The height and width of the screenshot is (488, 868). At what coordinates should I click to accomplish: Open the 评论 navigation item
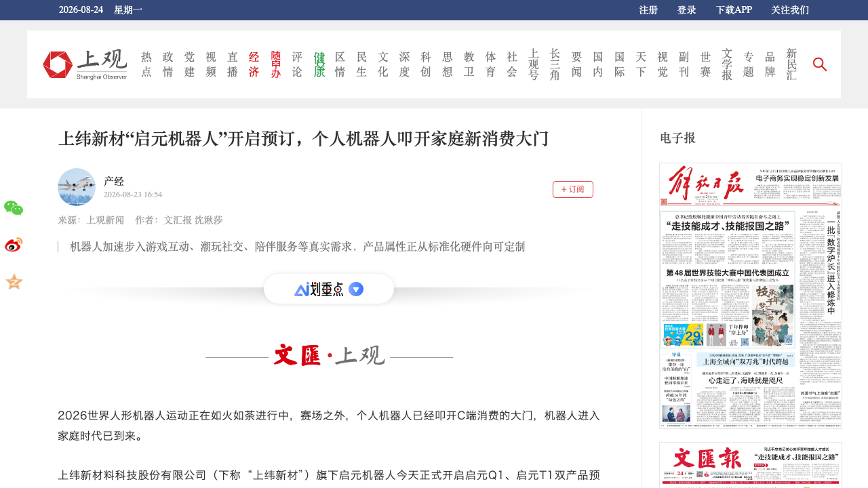(x=297, y=64)
